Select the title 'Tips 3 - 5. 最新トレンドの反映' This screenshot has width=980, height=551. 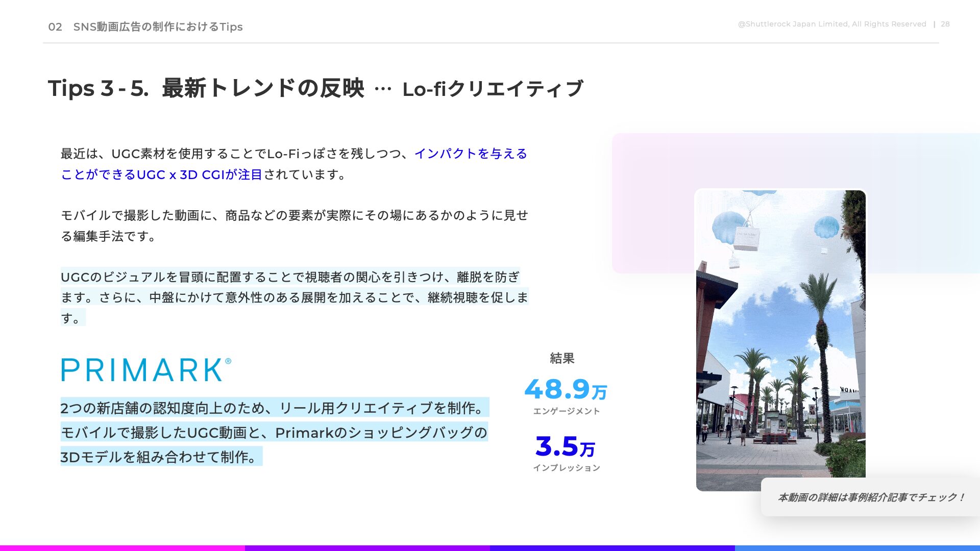click(x=206, y=88)
